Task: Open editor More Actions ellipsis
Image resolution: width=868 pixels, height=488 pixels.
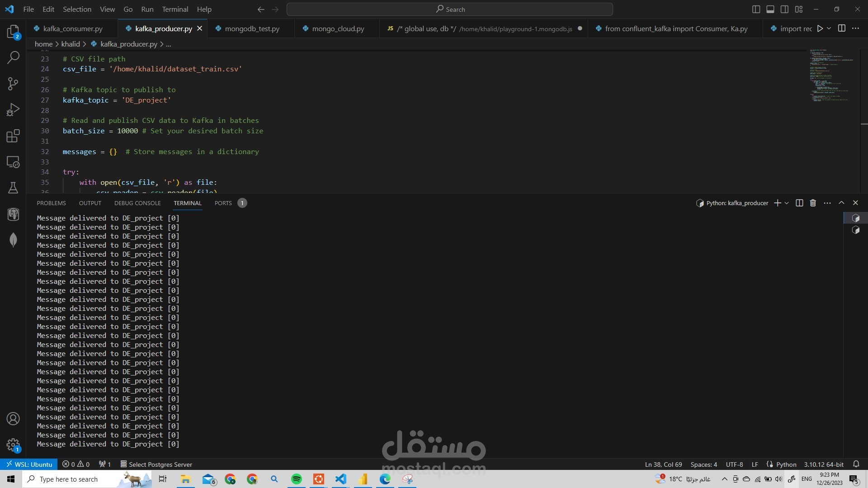Action: pyautogui.click(x=855, y=28)
